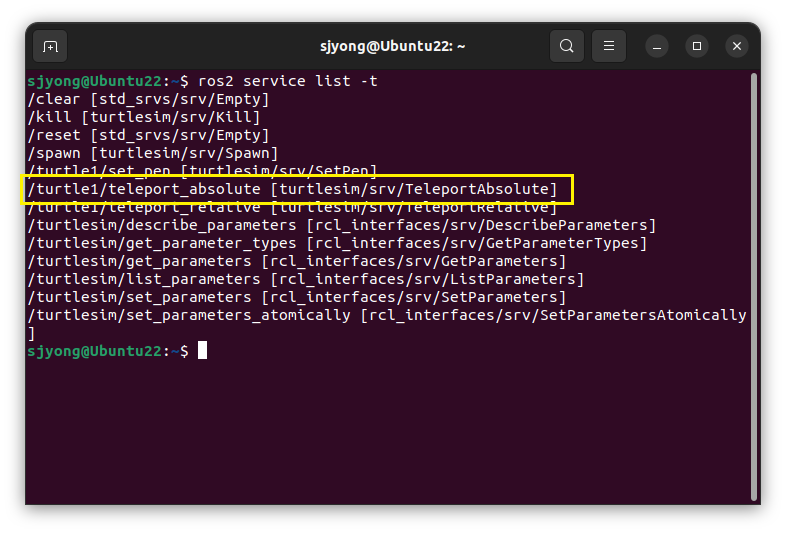The height and width of the screenshot is (533, 786).
Task: Click the ros2 service list -t command
Action: click(288, 81)
